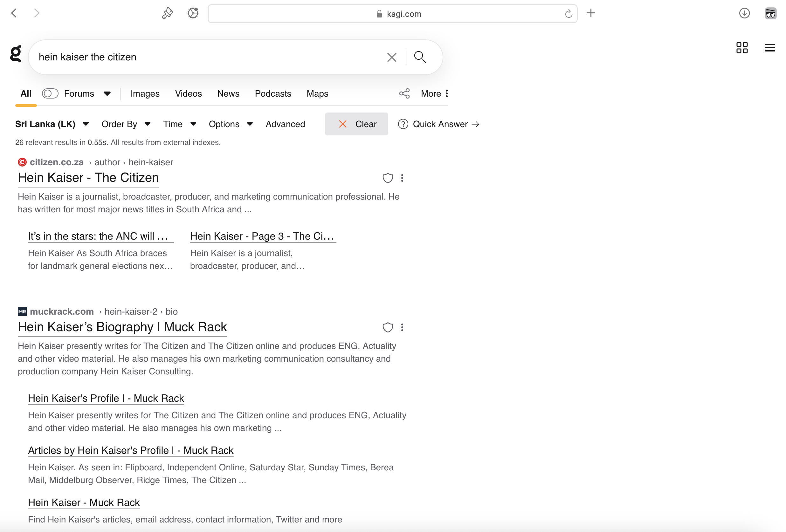Image resolution: width=786 pixels, height=532 pixels.
Task: Open the Sri Lanka (LK) region dropdown
Action: point(52,124)
